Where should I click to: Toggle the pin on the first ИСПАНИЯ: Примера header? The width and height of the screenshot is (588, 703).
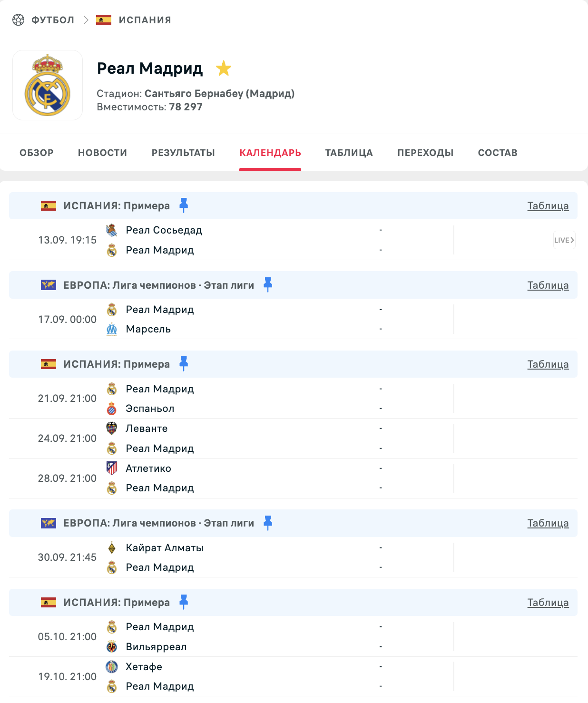click(x=184, y=205)
